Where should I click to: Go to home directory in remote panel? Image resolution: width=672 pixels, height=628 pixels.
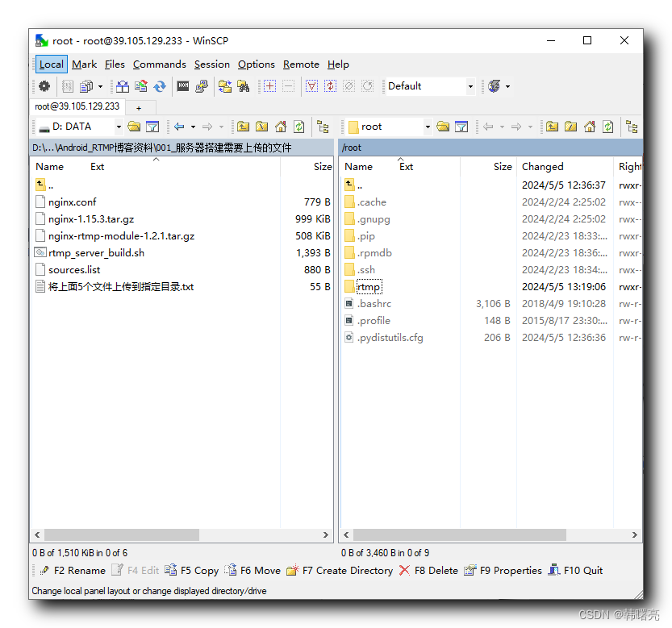tap(590, 127)
